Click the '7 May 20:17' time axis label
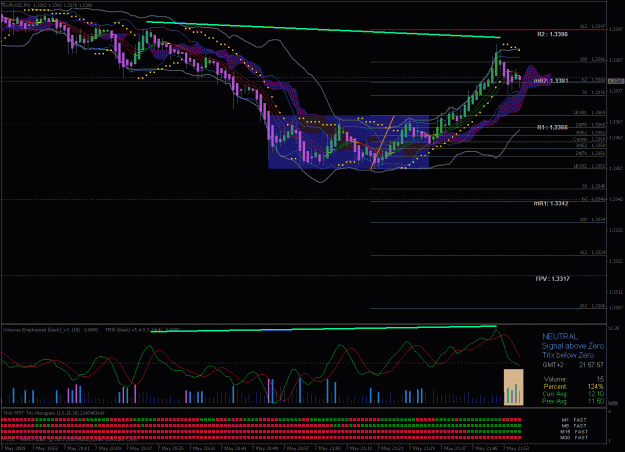Viewport: 625px width, 452px height. (x=140, y=448)
